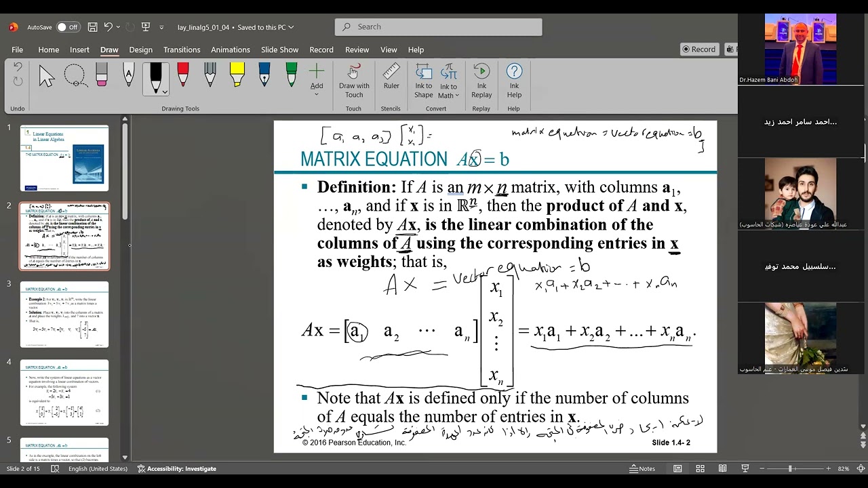The image size is (868, 488).
Task: Pick the yellow highlighter
Action: point(237,75)
